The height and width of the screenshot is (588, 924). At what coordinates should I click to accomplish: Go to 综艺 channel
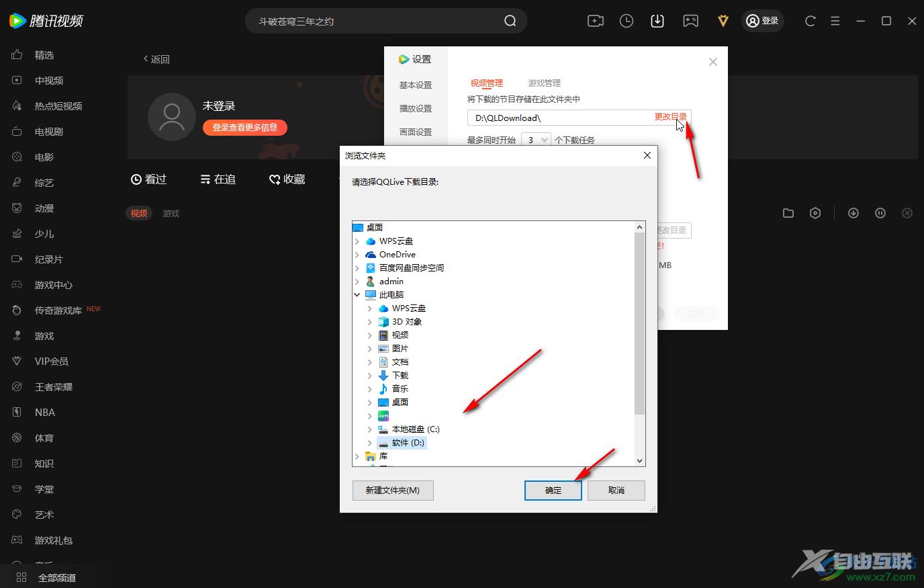tap(44, 183)
